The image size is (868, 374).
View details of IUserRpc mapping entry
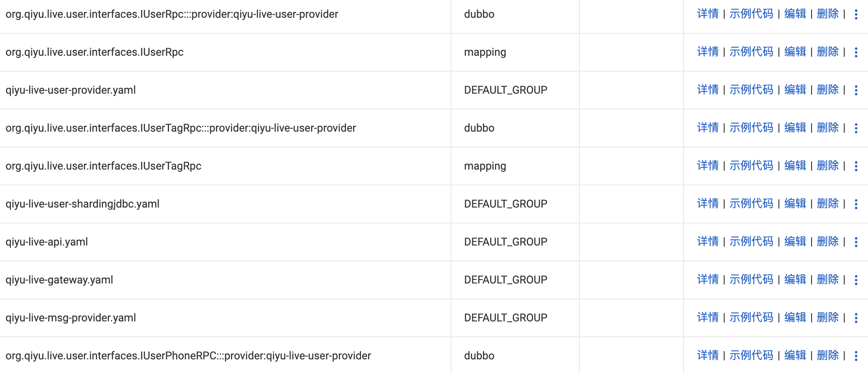[708, 52]
